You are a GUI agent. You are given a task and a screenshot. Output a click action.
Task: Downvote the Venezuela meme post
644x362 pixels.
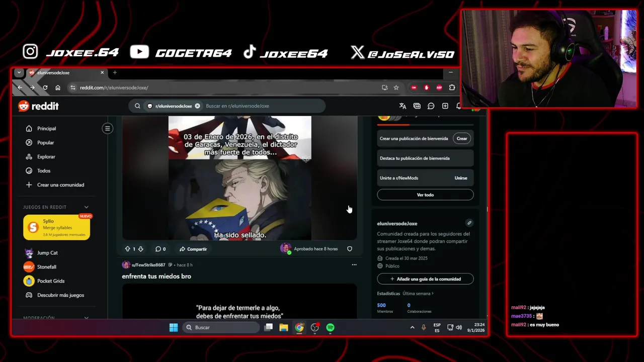(141, 249)
